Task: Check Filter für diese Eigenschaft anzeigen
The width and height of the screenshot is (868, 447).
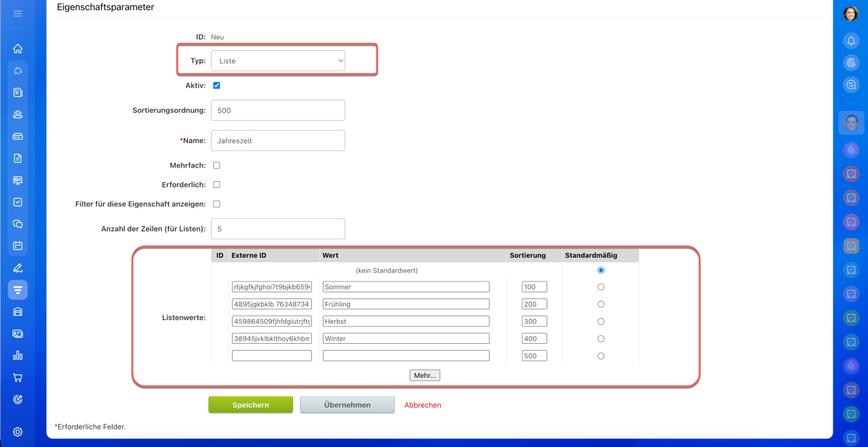Action: point(216,203)
